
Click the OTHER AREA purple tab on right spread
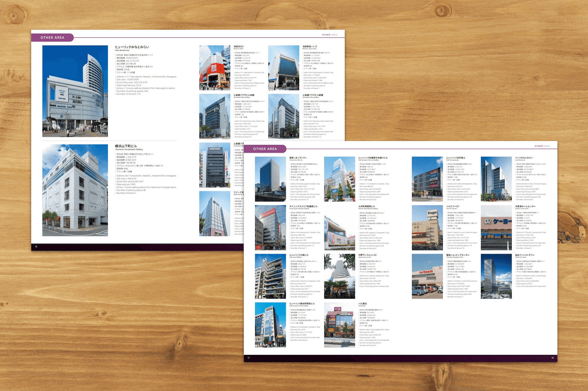pos(265,149)
